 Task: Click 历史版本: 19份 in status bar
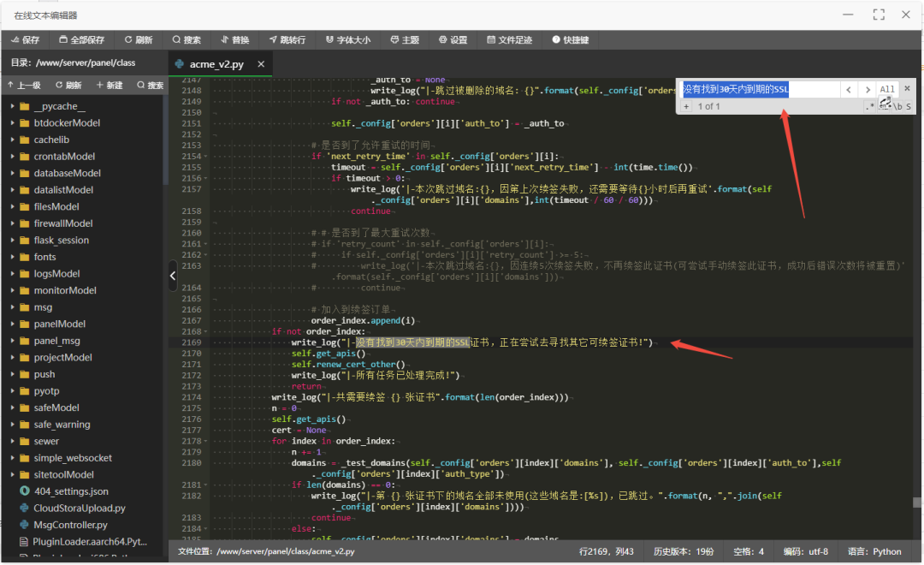(683, 551)
